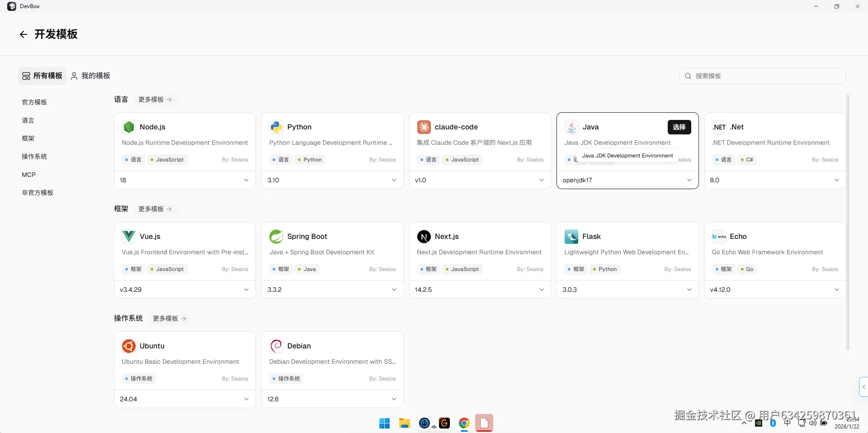Focus the 搜索模板 search field
The height and width of the screenshot is (433, 868).
(763, 76)
